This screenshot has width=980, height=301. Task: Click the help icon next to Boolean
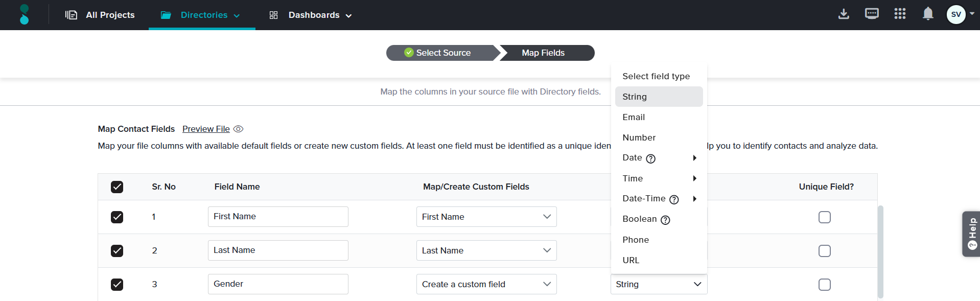(x=665, y=220)
